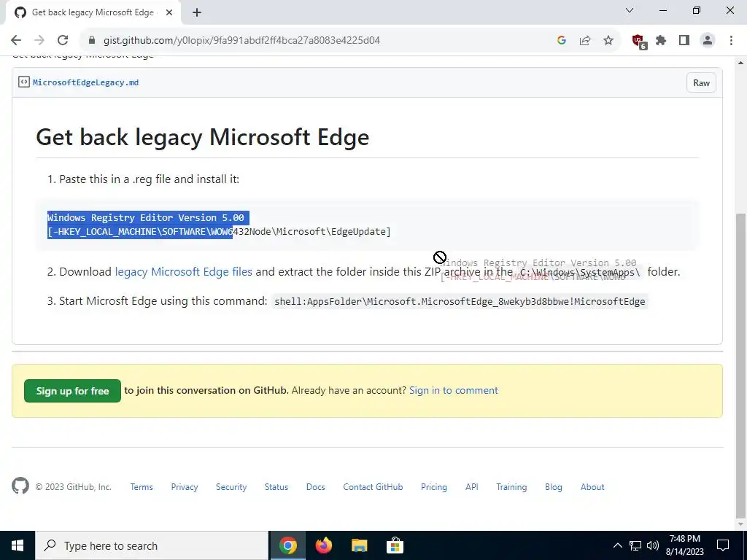
Task: Open the API footer link
Action: pyautogui.click(x=472, y=487)
